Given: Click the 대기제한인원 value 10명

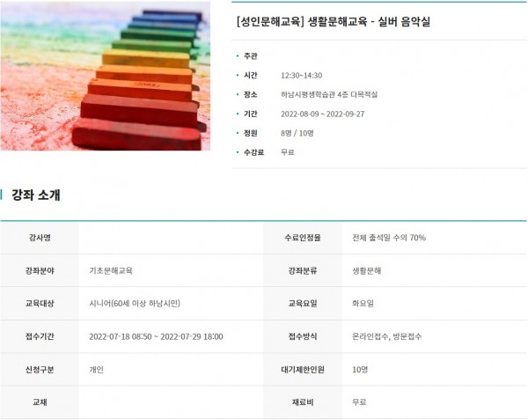Looking at the screenshot, I should pyautogui.click(x=361, y=370).
